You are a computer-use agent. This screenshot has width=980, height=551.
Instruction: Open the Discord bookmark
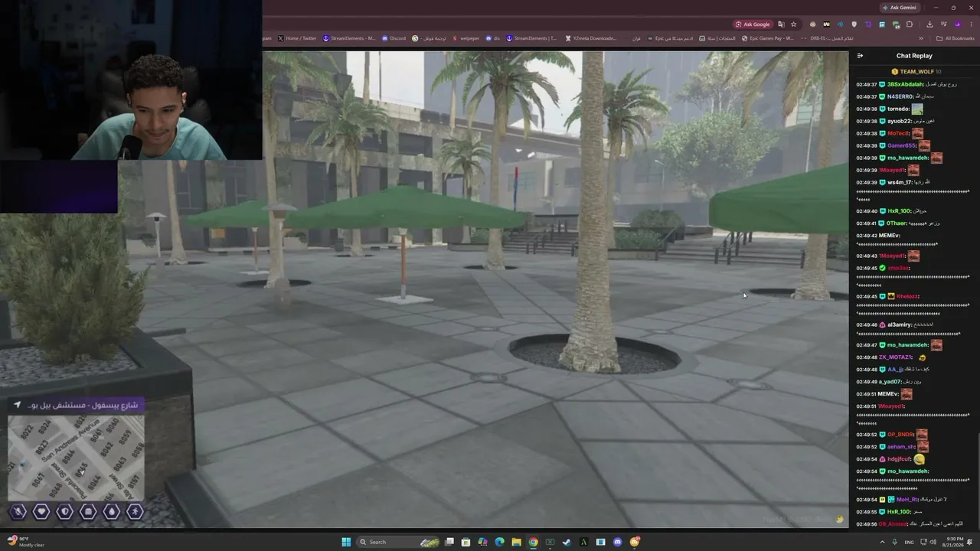tap(394, 38)
